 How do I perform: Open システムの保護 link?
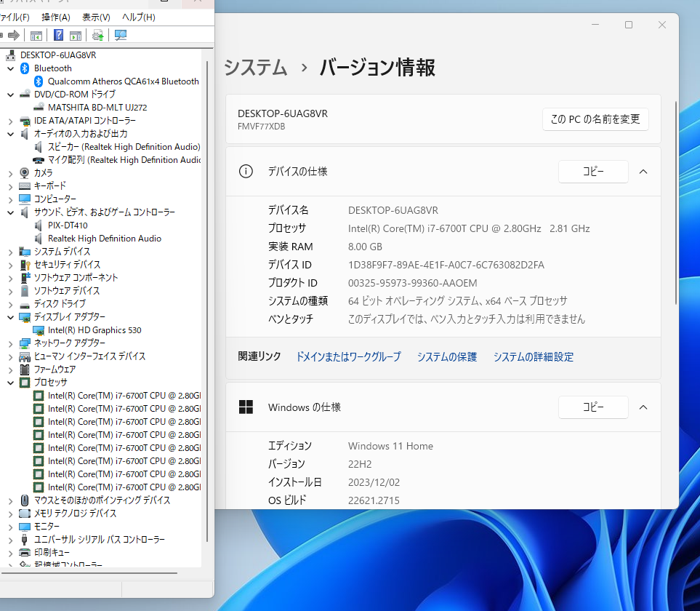(x=447, y=356)
